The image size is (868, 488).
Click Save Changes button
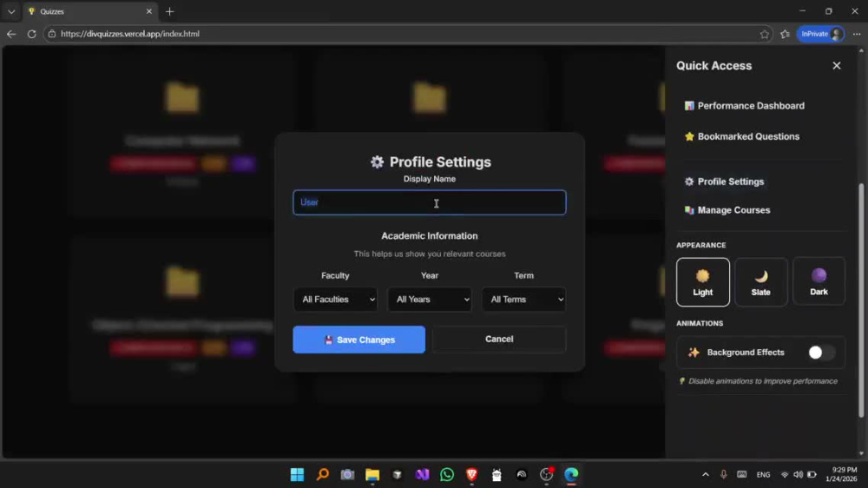point(358,340)
